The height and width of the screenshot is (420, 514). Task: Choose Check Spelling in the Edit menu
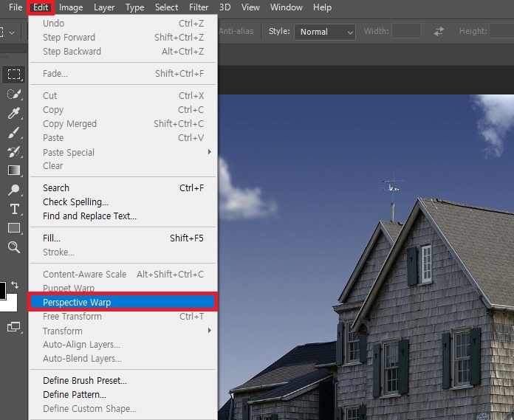click(123, 202)
